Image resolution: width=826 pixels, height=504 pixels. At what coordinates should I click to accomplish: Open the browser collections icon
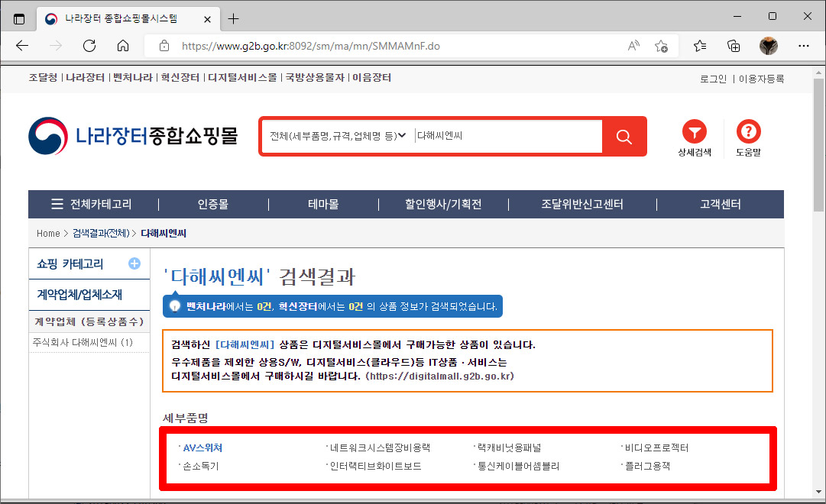pyautogui.click(x=734, y=46)
